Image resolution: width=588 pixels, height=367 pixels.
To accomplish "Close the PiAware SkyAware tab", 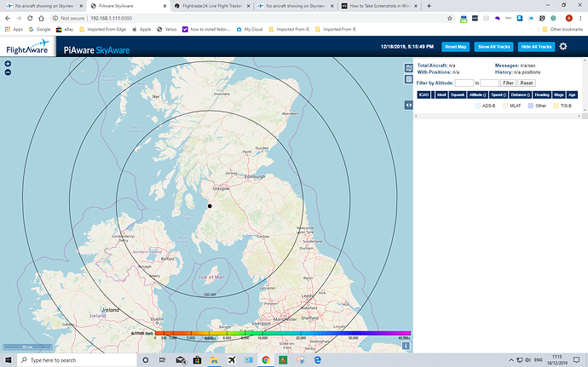I will pos(164,6).
